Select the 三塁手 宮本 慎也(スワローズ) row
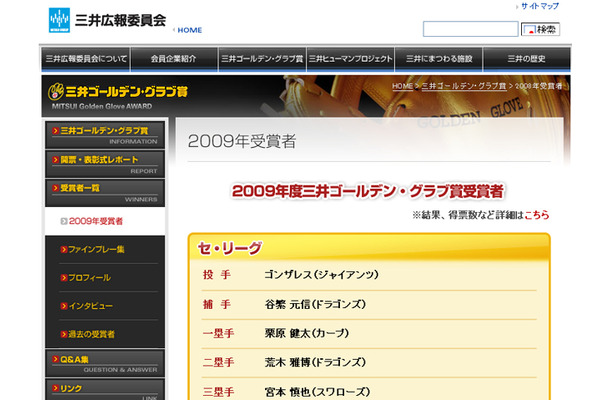 tap(369, 390)
